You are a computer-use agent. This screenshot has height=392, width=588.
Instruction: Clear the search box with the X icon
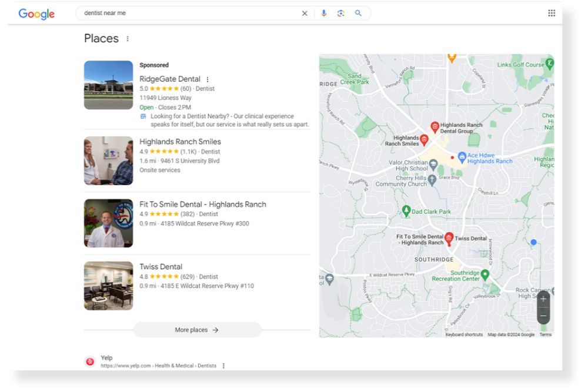tap(305, 14)
